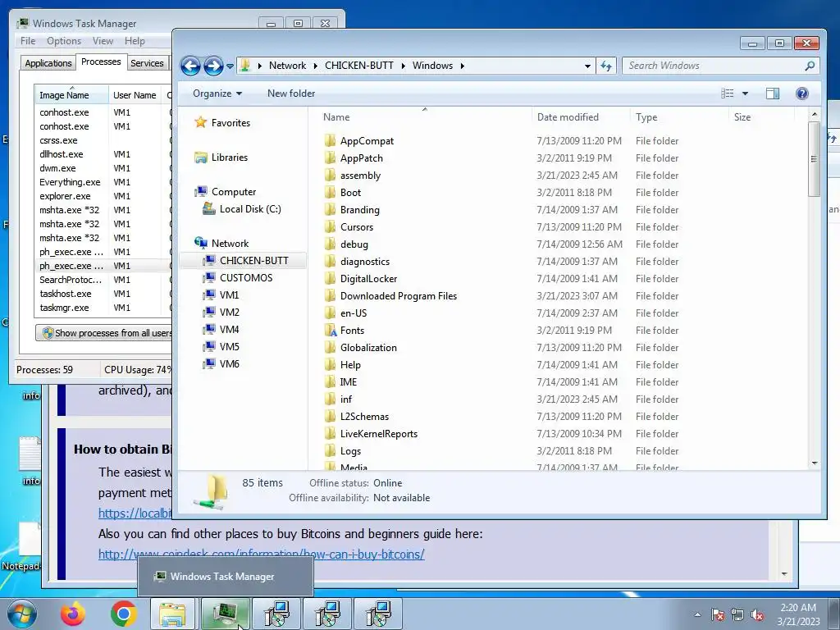Switch to Applications tab in Task Manager
840x630 pixels.
(48, 63)
